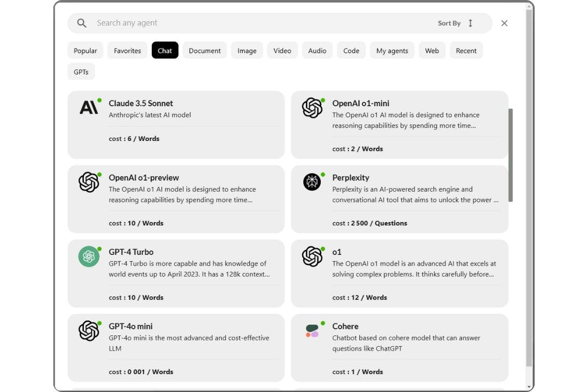Click the OpenAI o1-preview logo icon
The width and height of the screenshot is (588, 392).
coord(89,182)
